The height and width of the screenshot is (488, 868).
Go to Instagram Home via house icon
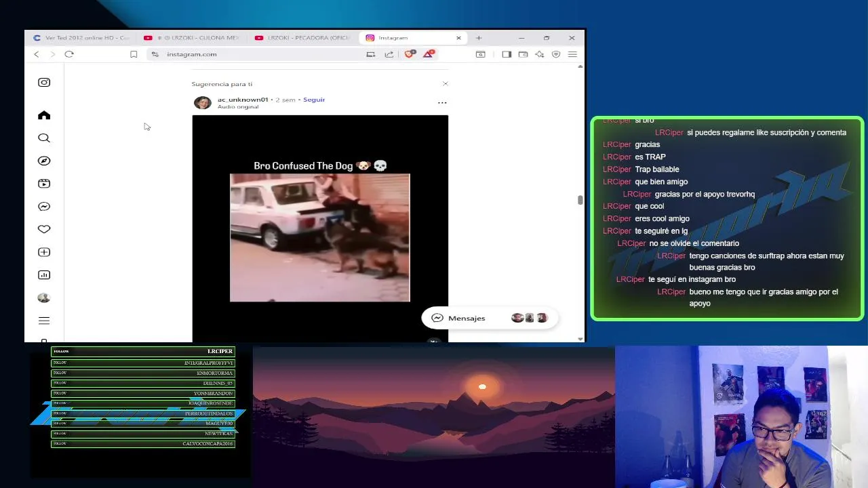44,115
